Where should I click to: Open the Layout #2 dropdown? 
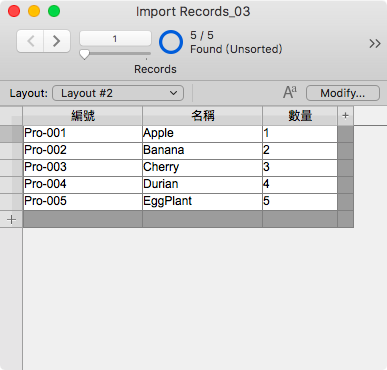pos(118,93)
